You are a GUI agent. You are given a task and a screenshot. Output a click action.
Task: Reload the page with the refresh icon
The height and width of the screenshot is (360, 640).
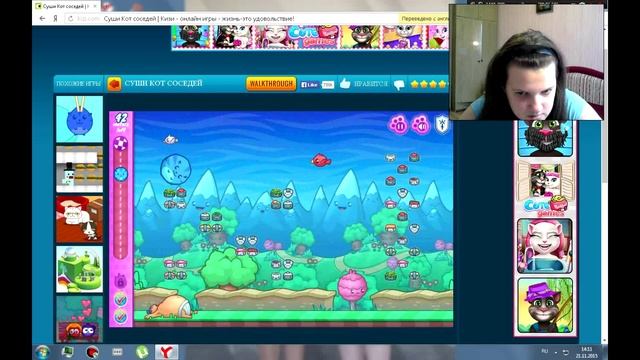click(71, 19)
